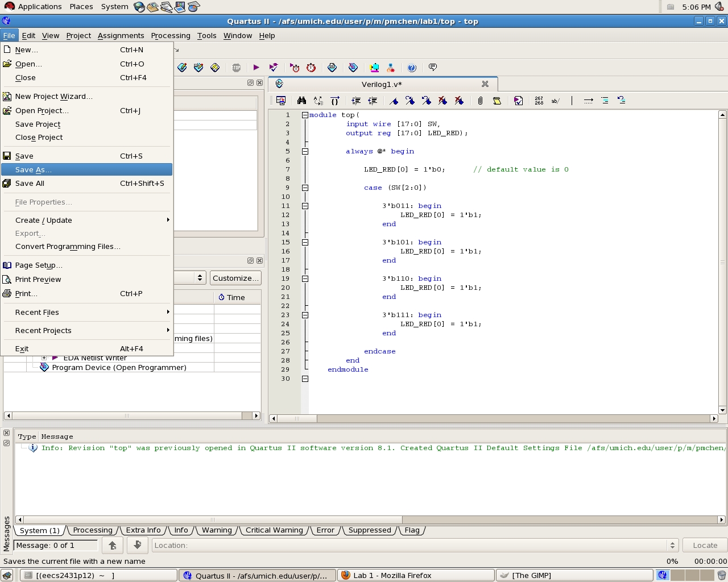Open the Compilation Report icon
728x582 pixels.
(x=332, y=68)
